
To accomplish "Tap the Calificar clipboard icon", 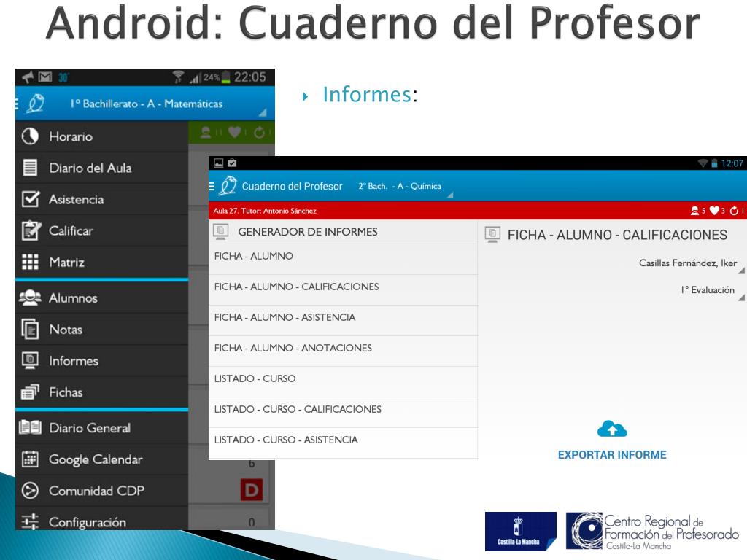I will point(31,230).
